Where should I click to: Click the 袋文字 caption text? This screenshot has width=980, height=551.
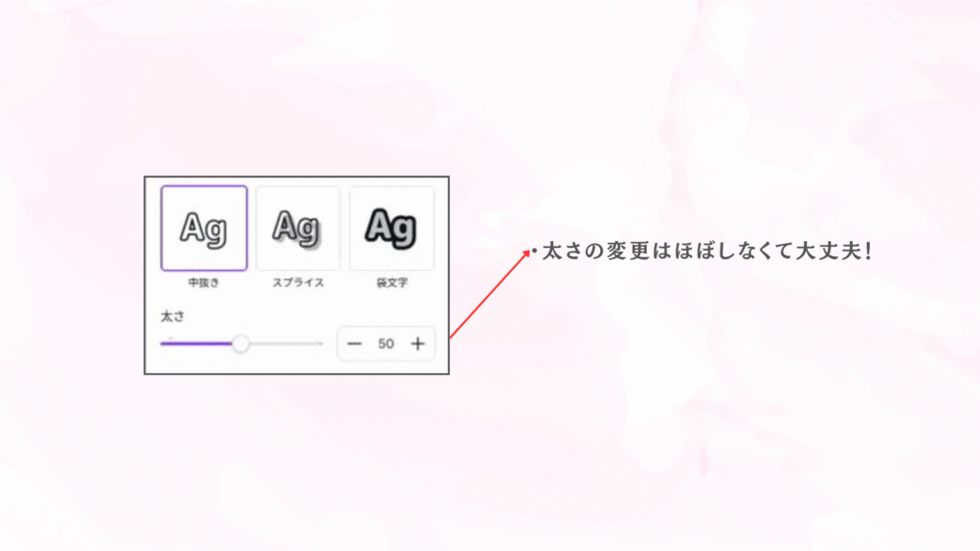tap(391, 283)
